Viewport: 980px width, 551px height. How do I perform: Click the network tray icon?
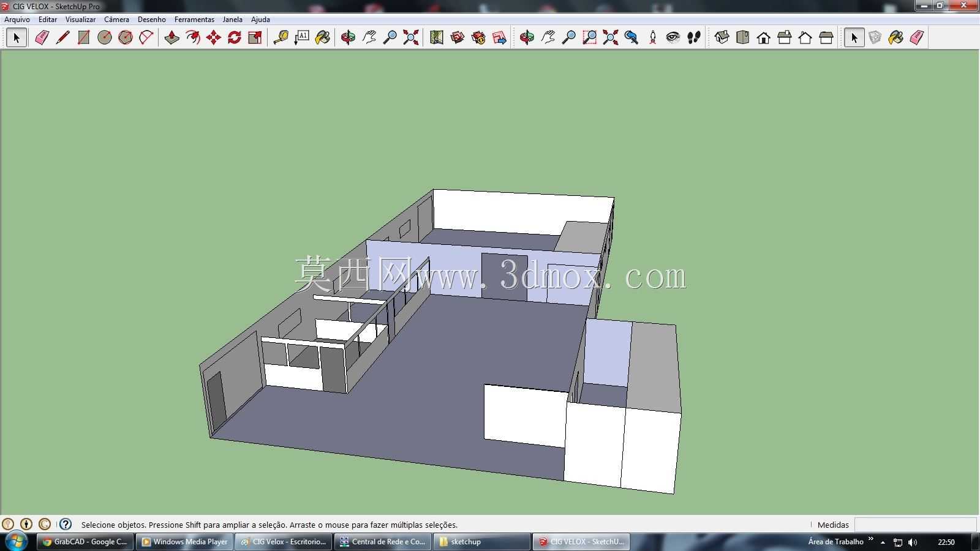point(898,542)
